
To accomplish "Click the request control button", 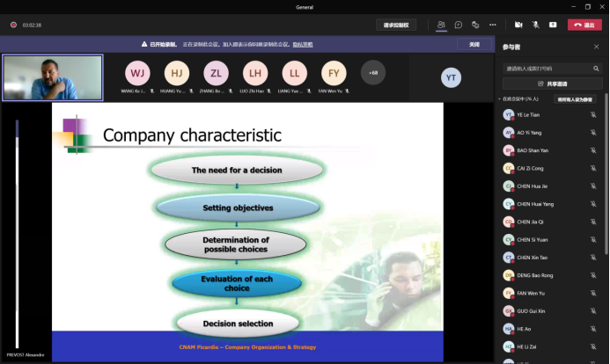I will [396, 25].
